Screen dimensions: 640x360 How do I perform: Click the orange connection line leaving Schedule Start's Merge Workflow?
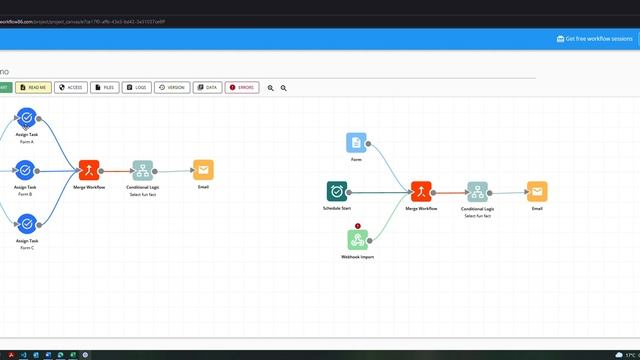451,193
